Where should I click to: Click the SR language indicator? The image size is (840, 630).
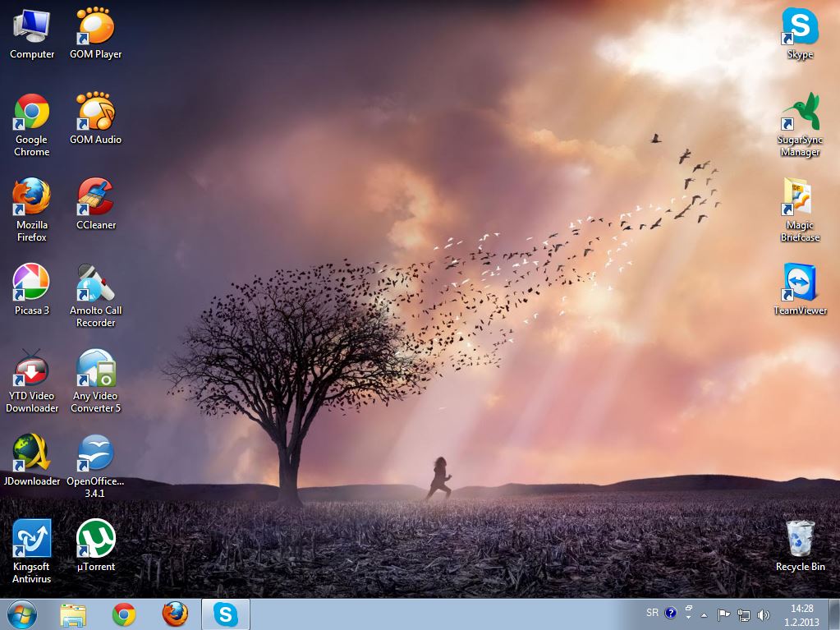652,612
